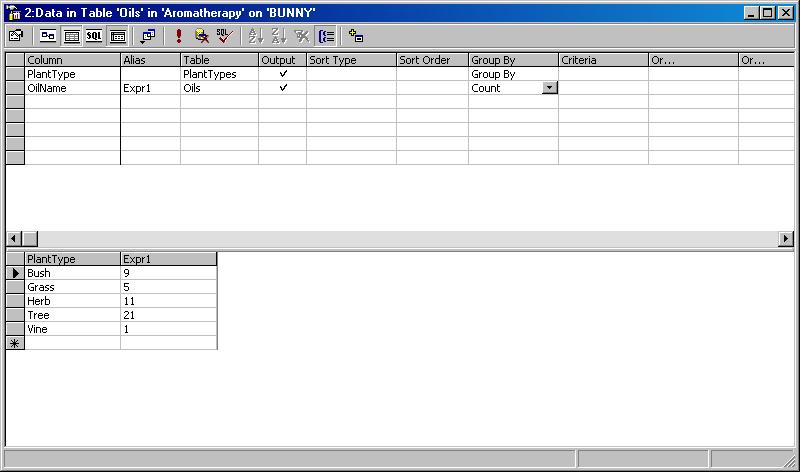Click the left arrow of the horizontal scrollbar
The width and height of the screenshot is (800, 472).
(x=14, y=238)
